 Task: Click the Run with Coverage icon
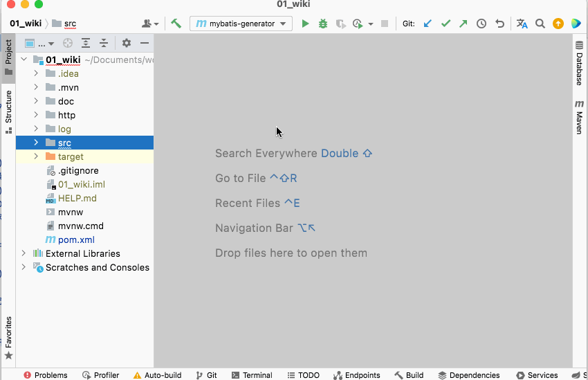[x=340, y=24]
